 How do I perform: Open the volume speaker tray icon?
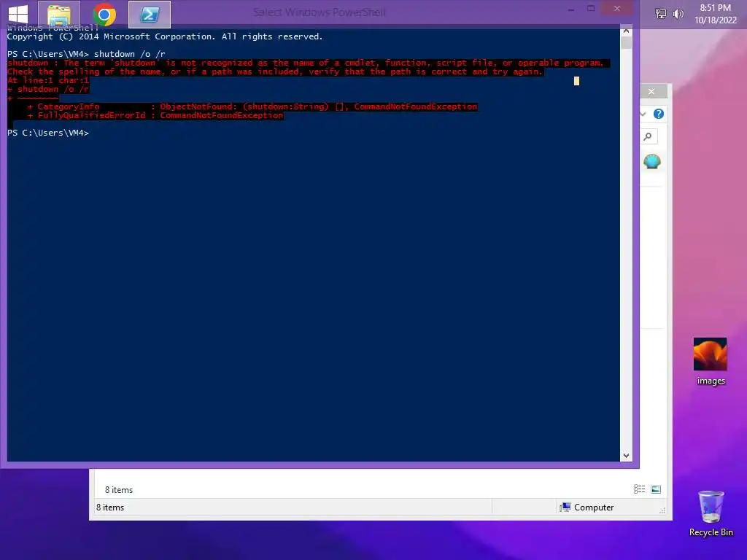678,14
